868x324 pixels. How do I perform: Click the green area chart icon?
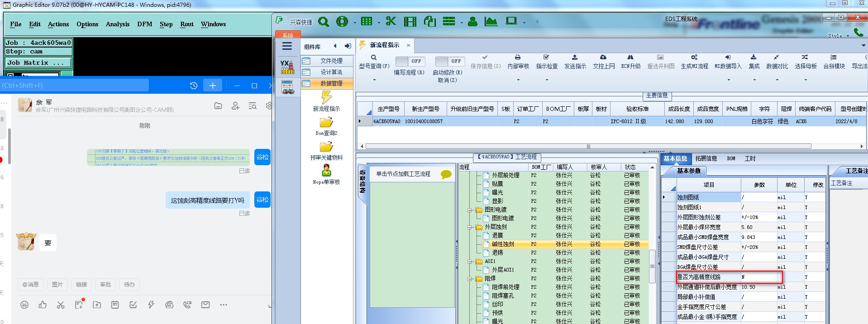tap(491, 21)
